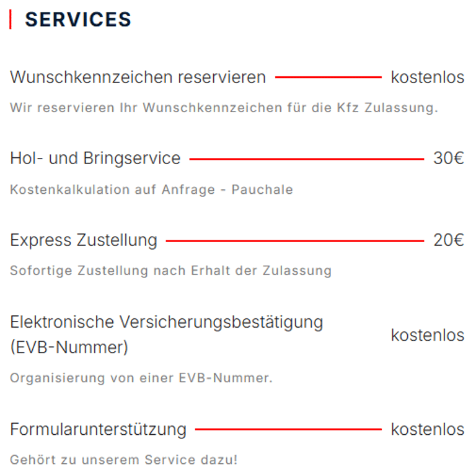Select Hol- und Bringservice title
The height and width of the screenshot is (467, 476).
point(95,159)
